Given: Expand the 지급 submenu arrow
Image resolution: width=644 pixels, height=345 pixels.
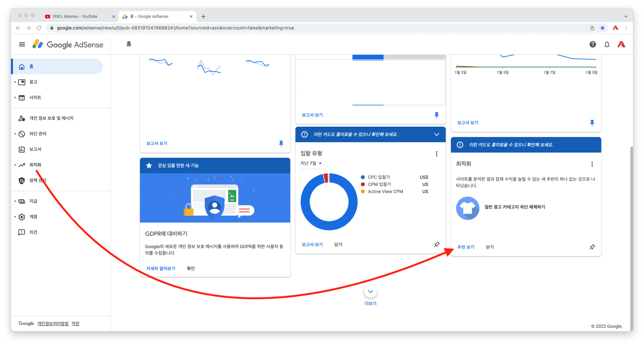Looking at the screenshot, I should click(x=15, y=201).
